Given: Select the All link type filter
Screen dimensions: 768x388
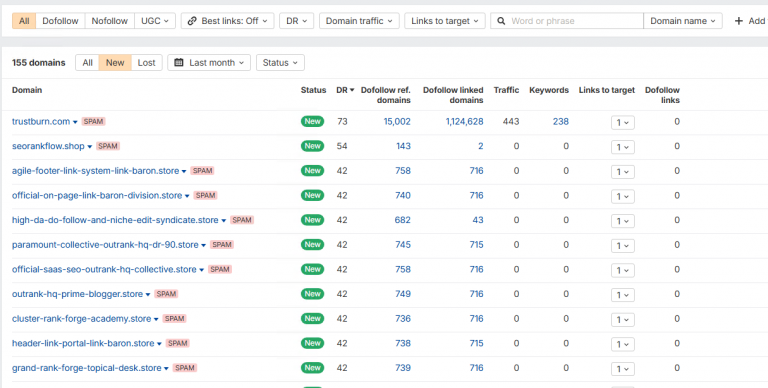Looking at the screenshot, I should pos(24,21).
